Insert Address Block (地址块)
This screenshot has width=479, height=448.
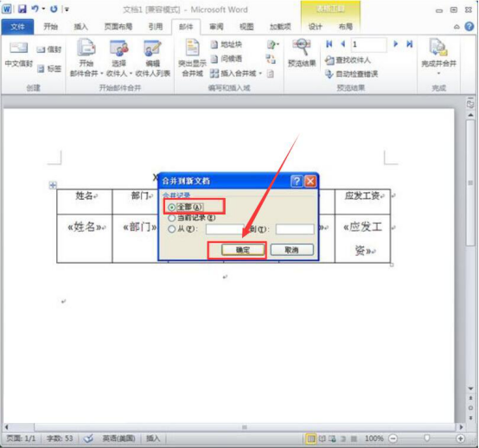pyautogui.click(x=227, y=45)
